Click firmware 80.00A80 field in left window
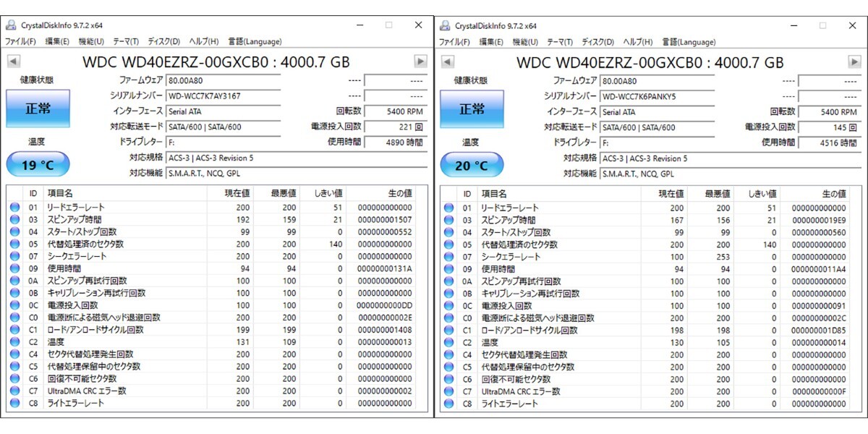Viewport: 868px width, 434px height. click(x=223, y=81)
